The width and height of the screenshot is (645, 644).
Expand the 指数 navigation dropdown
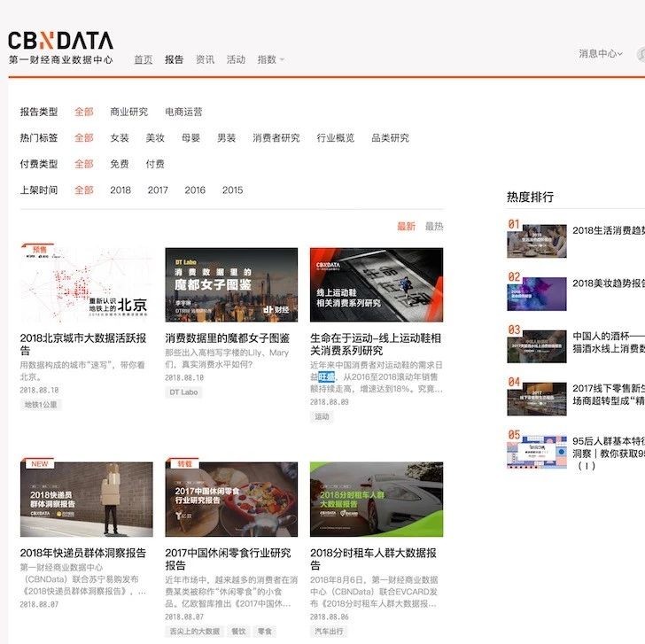coord(271,59)
